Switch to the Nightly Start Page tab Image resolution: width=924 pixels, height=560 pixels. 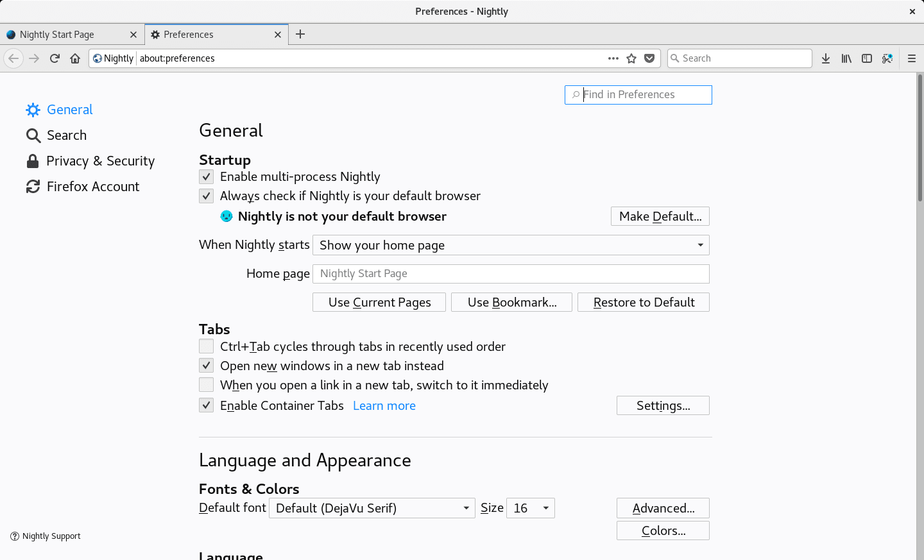point(72,35)
